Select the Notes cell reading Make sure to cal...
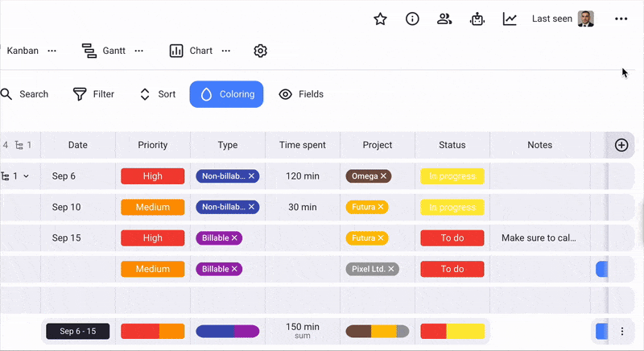This screenshot has height=351, width=644. pyautogui.click(x=539, y=238)
